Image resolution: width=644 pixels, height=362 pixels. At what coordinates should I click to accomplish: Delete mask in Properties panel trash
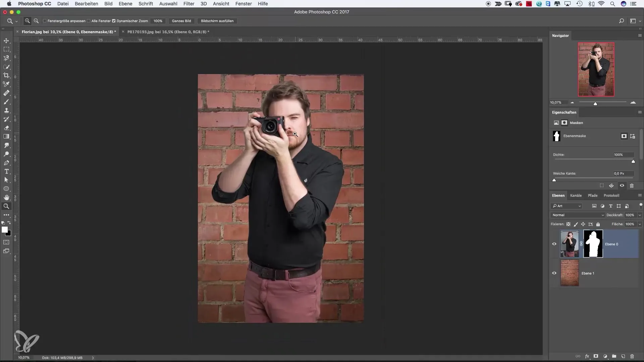click(632, 186)
